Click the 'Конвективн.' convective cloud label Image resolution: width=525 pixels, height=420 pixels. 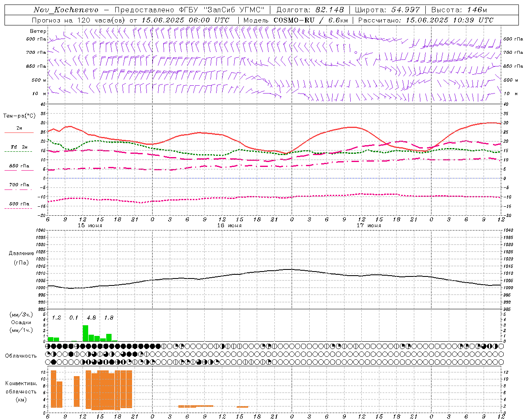[x=21, y=383]
